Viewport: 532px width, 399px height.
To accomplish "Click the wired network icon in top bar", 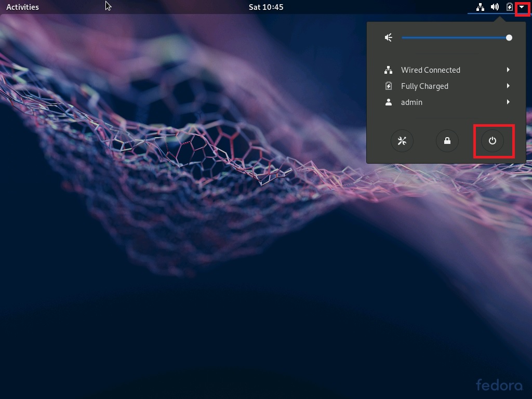I will [480, 7].
